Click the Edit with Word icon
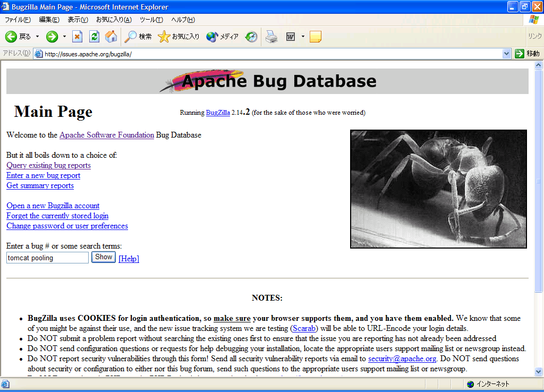This screenshot has width=544, height=392. 291,37
